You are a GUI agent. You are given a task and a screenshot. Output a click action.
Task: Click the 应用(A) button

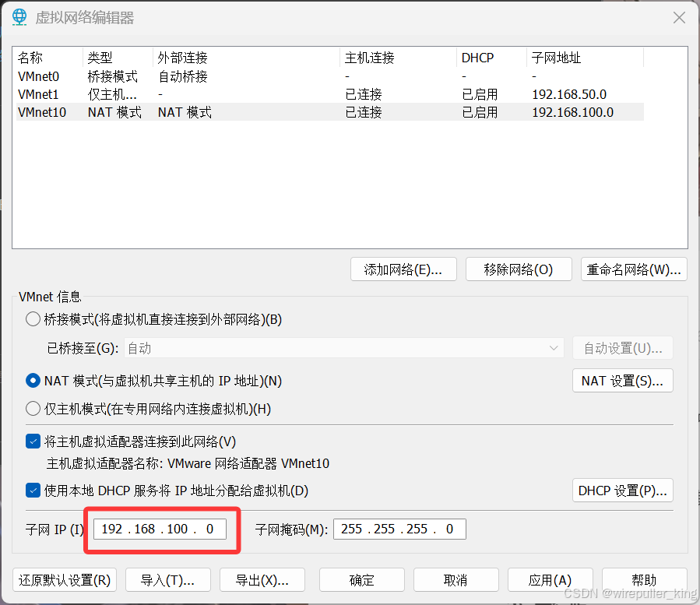(x=550, y=580)
